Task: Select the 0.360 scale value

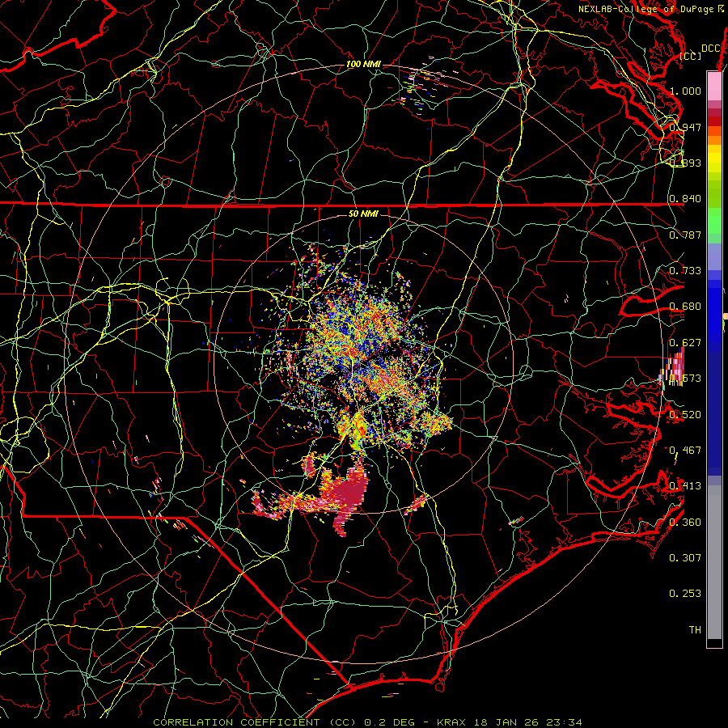Action: [685, 522]
